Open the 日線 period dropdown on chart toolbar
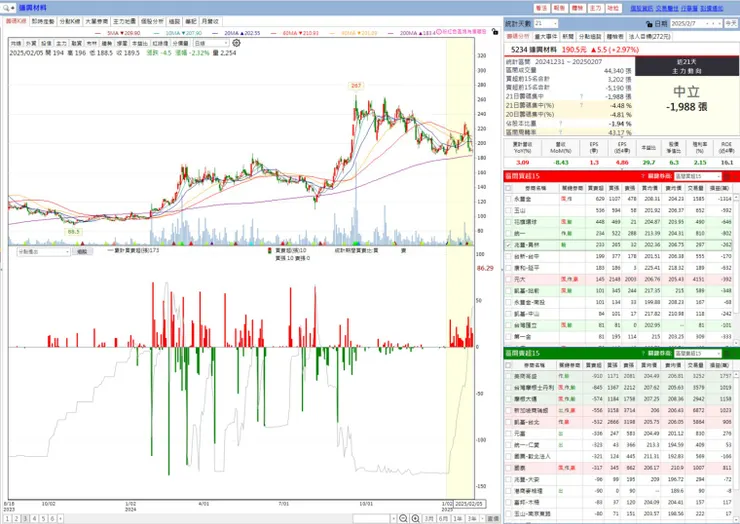740x524 pixels. click(x=211, y=43)
